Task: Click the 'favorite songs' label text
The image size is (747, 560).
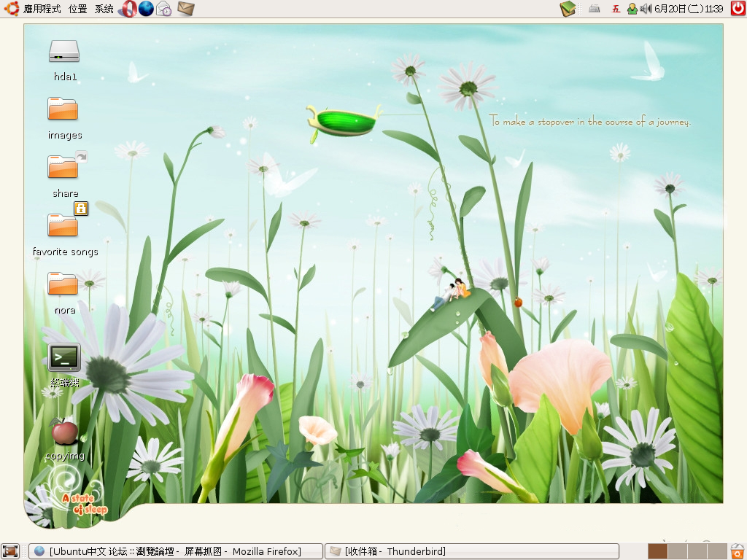Action: [x=65, y=252]
